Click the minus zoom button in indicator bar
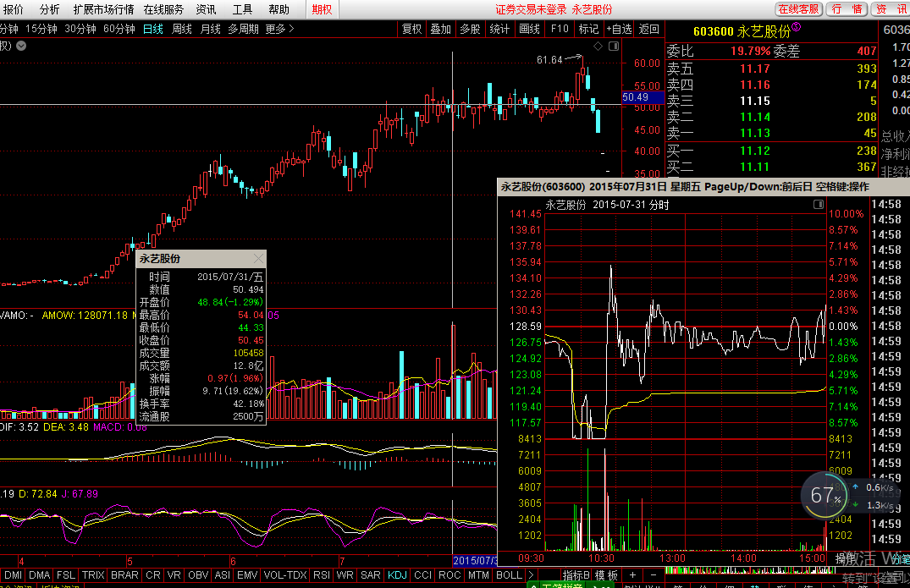 coord(653,575)
